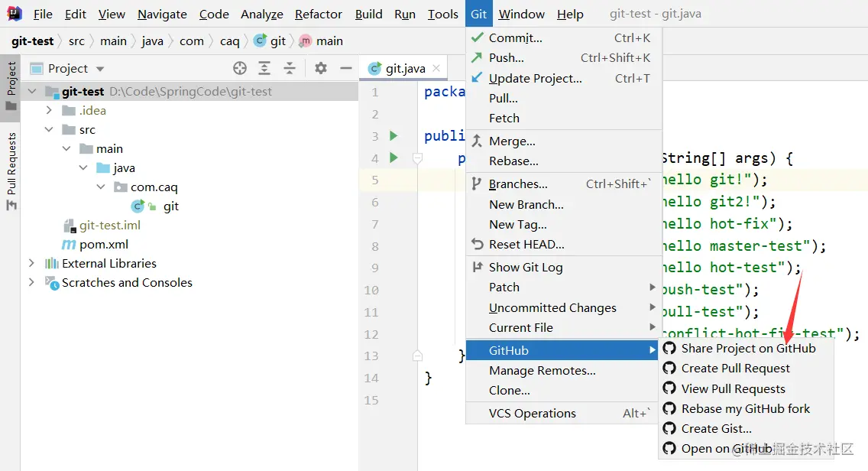Open the Project view dropdown arrow

[100, 69]
